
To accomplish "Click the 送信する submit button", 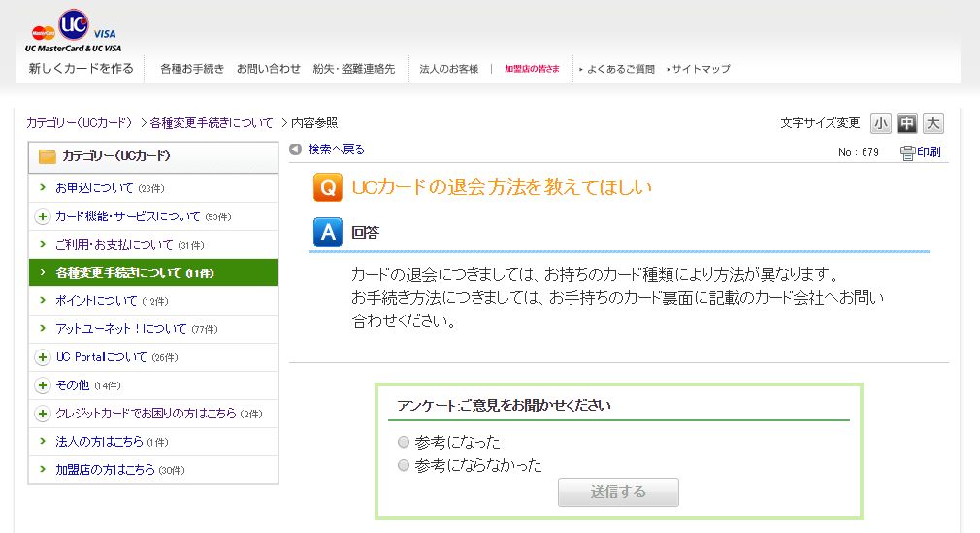I will (x=618, y=492).
